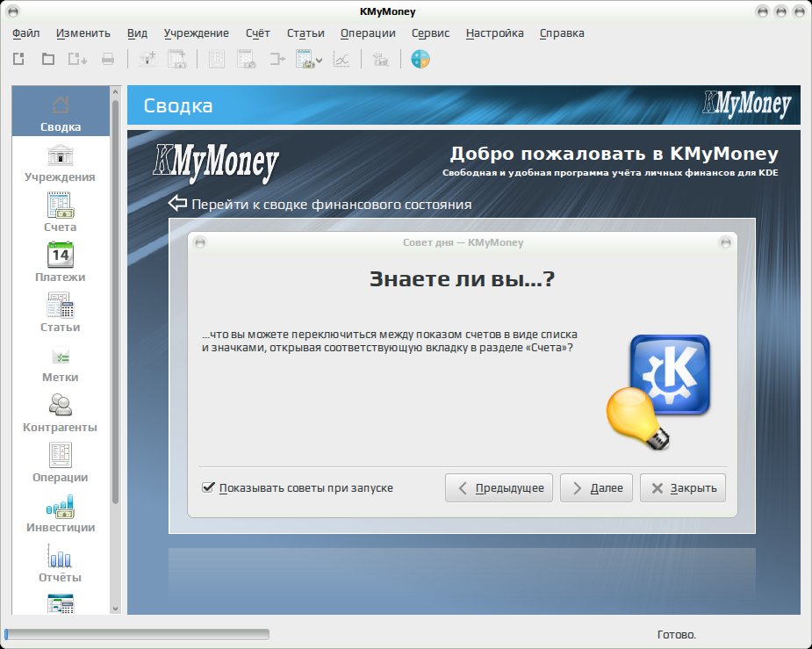Open the Сервис menu
Image resolution: width=812 pixels, height=649 pixels.
tap(430, 33)
